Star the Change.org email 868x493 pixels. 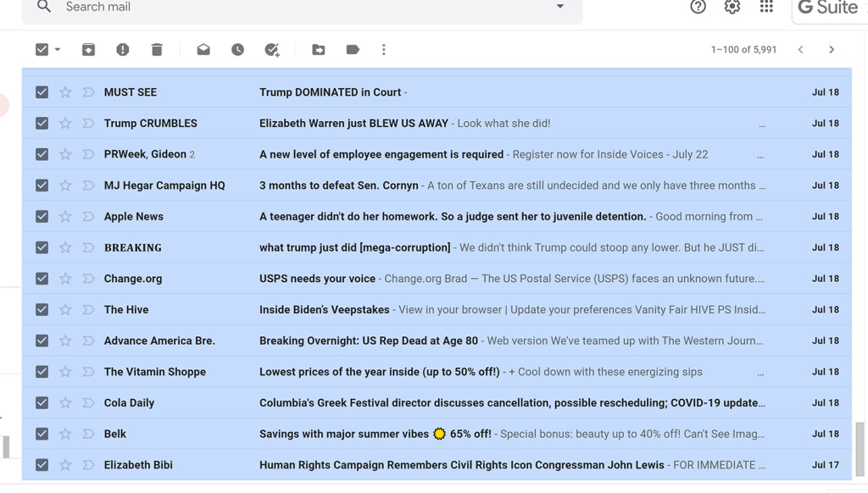point(65,279)
